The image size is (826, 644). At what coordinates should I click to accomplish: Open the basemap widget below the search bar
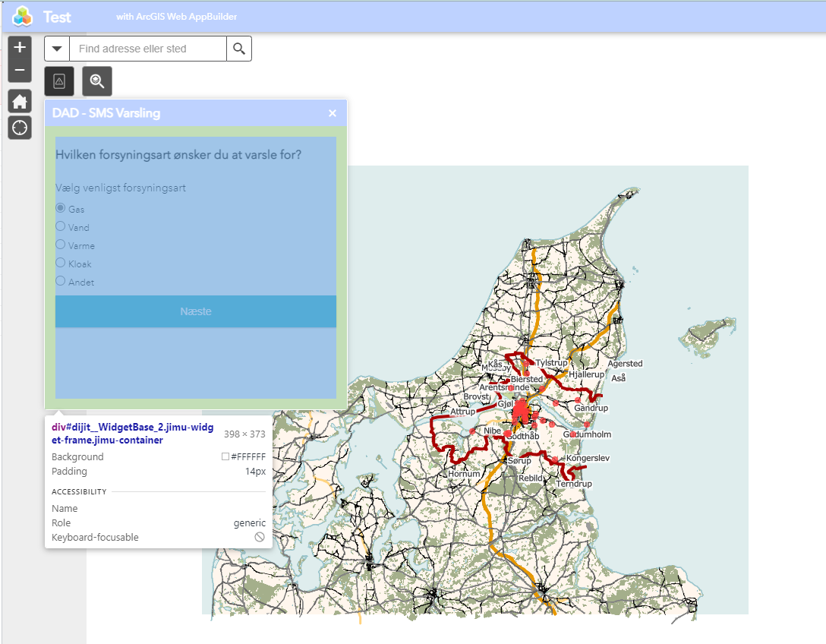tap(59, 80)
